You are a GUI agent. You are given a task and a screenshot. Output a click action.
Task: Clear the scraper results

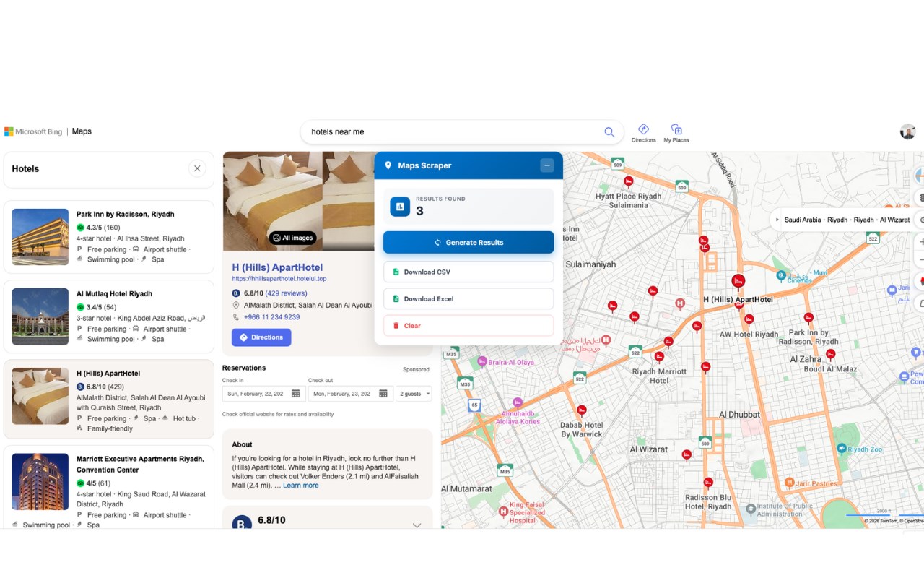click(468, 326)
